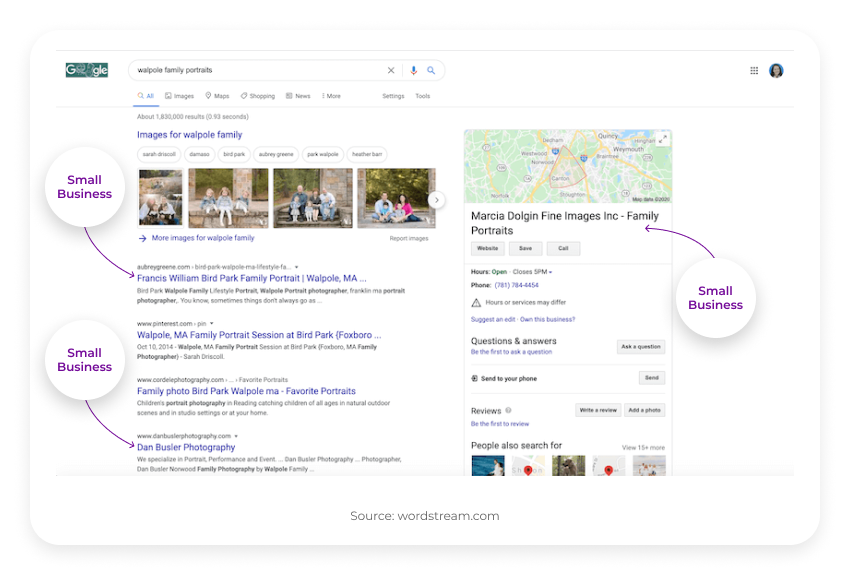Viewport: 850px width, 575px height.
Task: Filter images by heather barr chip
Action: click(x=367, y=154)
